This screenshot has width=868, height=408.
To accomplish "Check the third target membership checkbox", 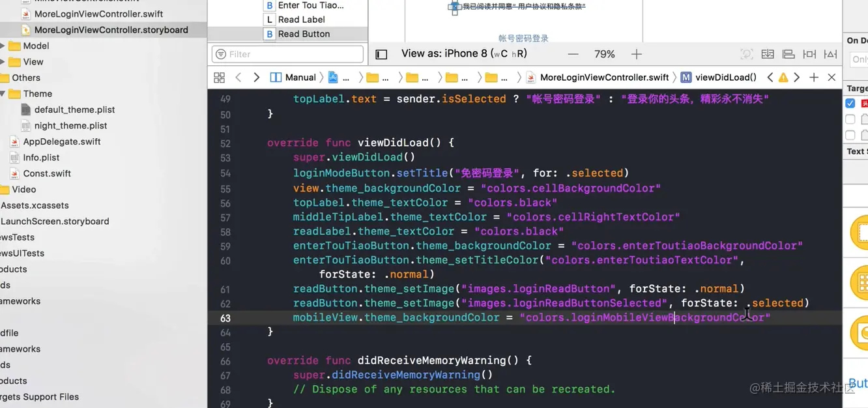I will coord(850,135).
